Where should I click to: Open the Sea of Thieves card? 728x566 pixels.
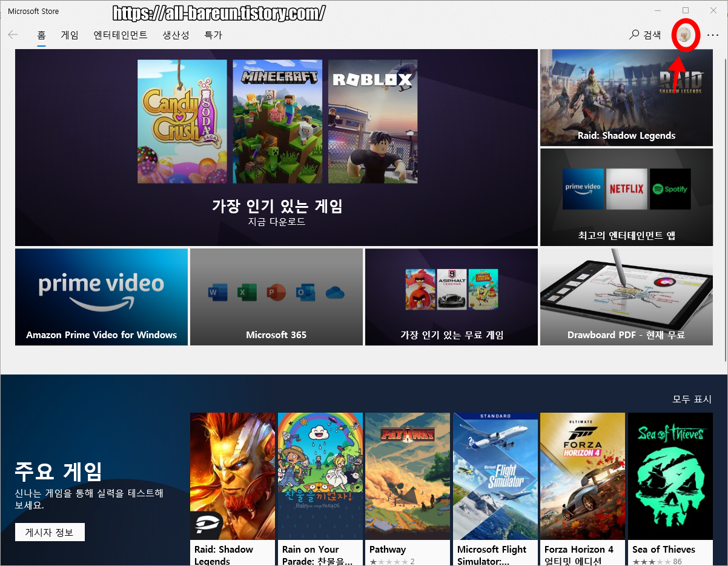(670, 489)
